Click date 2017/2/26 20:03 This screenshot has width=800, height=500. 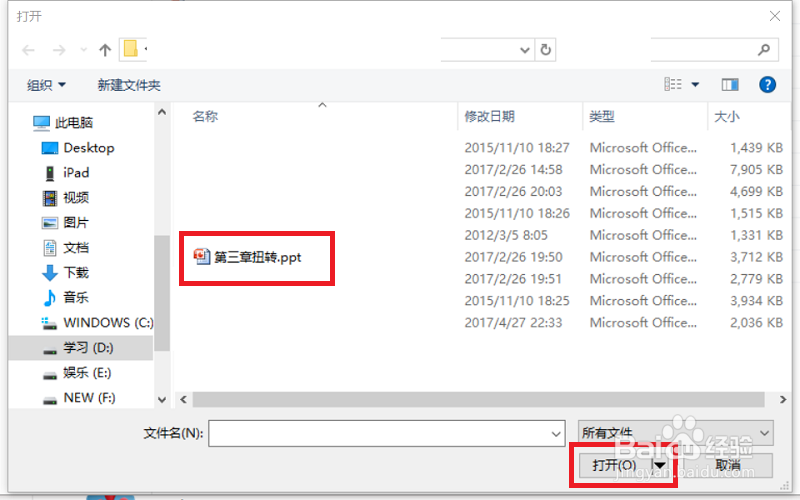coord(513,192)
